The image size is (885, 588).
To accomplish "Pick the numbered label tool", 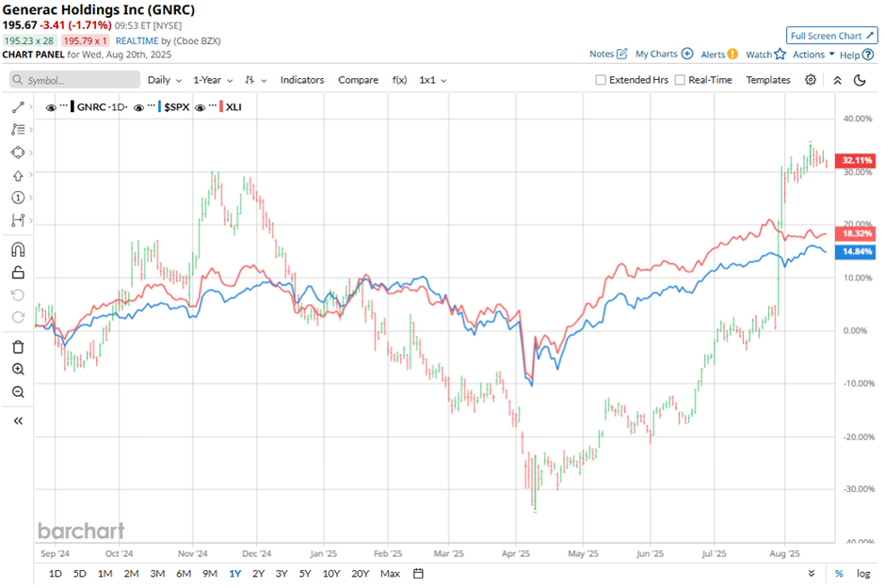I will point(18,198).
